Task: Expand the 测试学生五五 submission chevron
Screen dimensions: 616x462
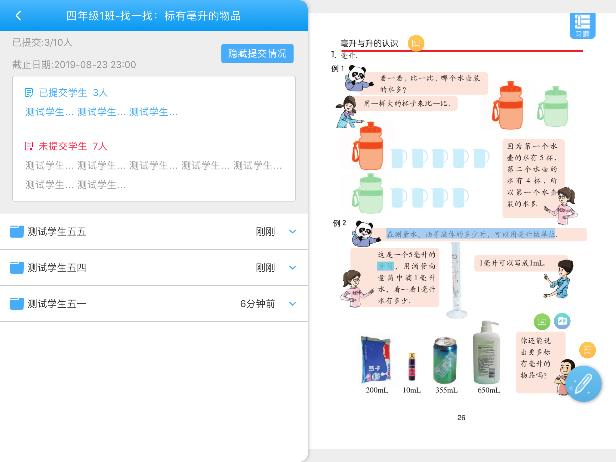Action: pyautogui.click(x=292, y=231)
